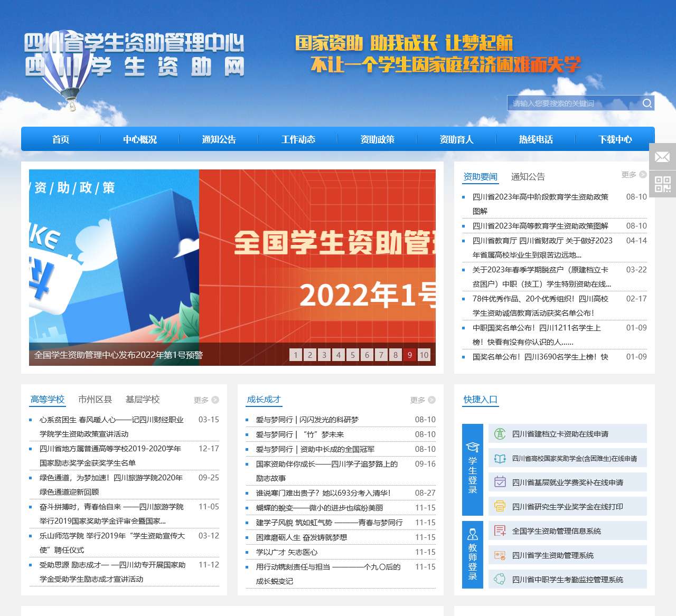
Task: Switch to the 通知公告 tab in news panel
Action: 528,177
